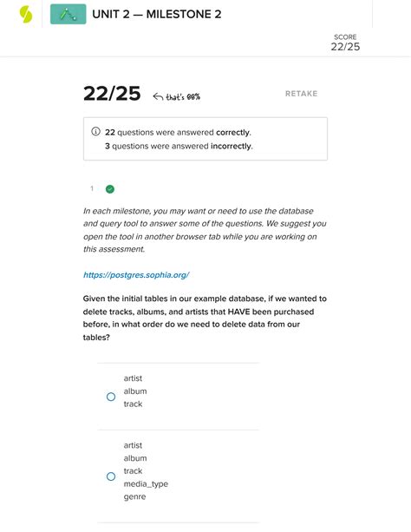Click the 3 questions answered incorrectly line
Screen dimensions: 411x532
(x=179, y=146)
